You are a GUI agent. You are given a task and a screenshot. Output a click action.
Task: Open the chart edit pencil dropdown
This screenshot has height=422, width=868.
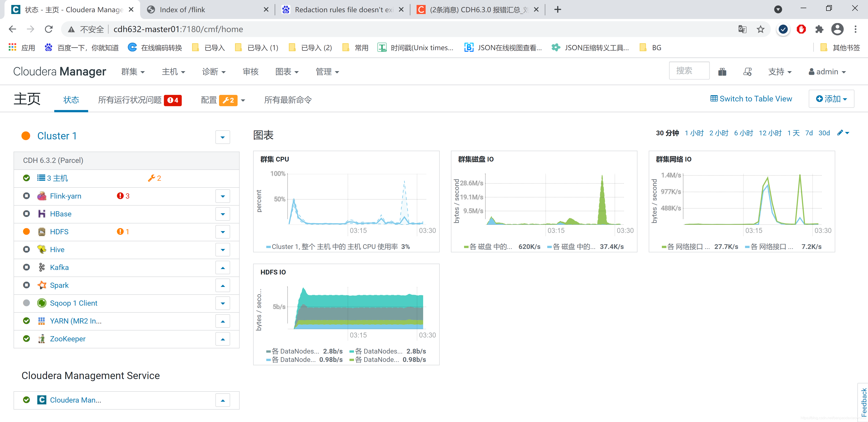(843, 133)
